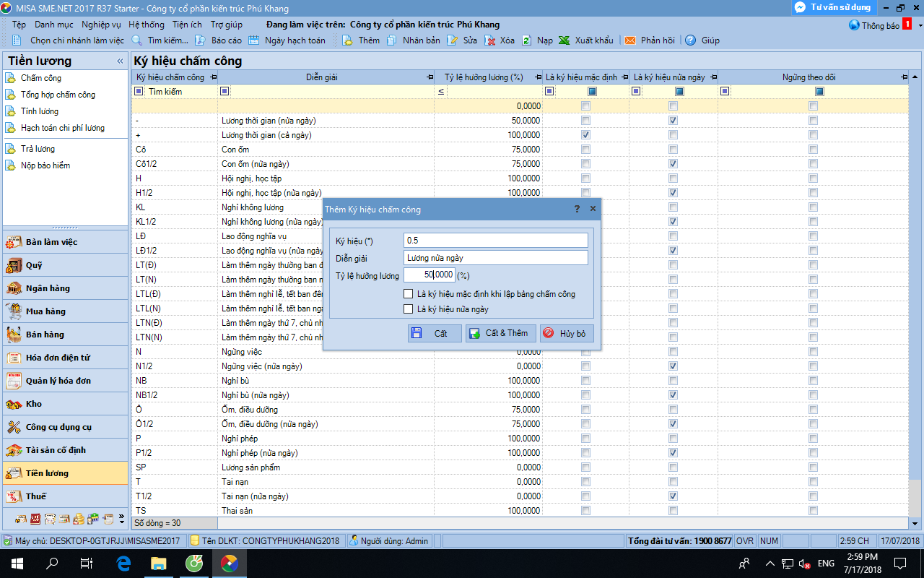924x578 pixels.
Task: Toggle half-day checkbox for row P1/2
Action: tap(673, 453)
